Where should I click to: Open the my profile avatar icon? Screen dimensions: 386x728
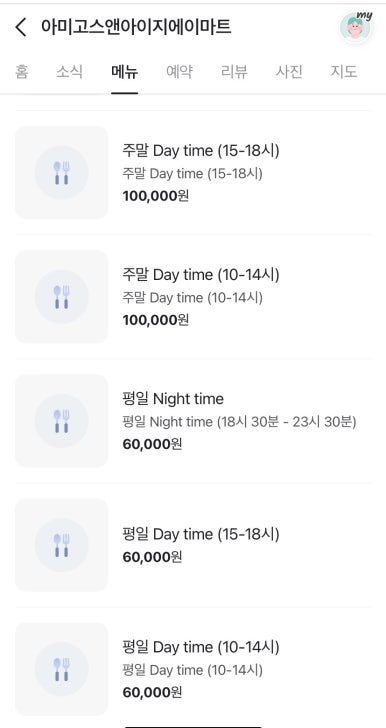coord(355,27)
